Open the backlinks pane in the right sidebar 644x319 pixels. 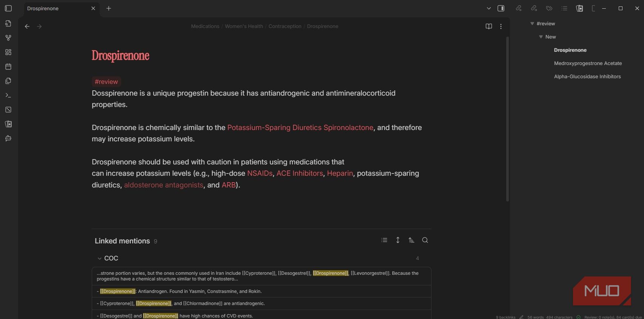pos(519,8)
